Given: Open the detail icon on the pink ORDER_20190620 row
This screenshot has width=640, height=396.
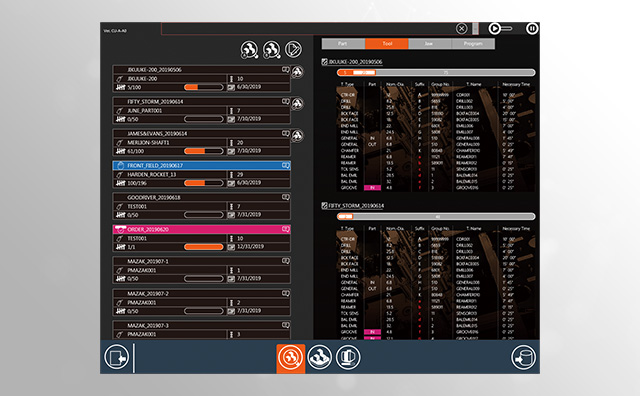Looking at the screenshot, I should click(286, 229).
